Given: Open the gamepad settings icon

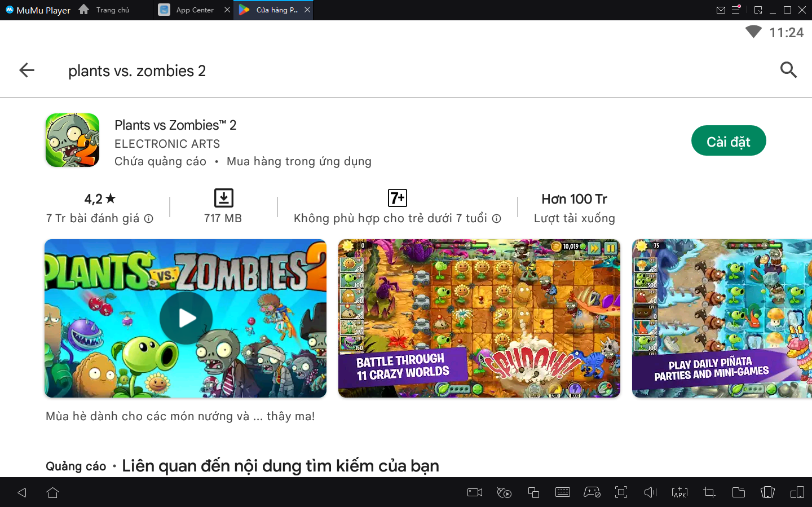Looking at the screenshot, I should (592, 492).
